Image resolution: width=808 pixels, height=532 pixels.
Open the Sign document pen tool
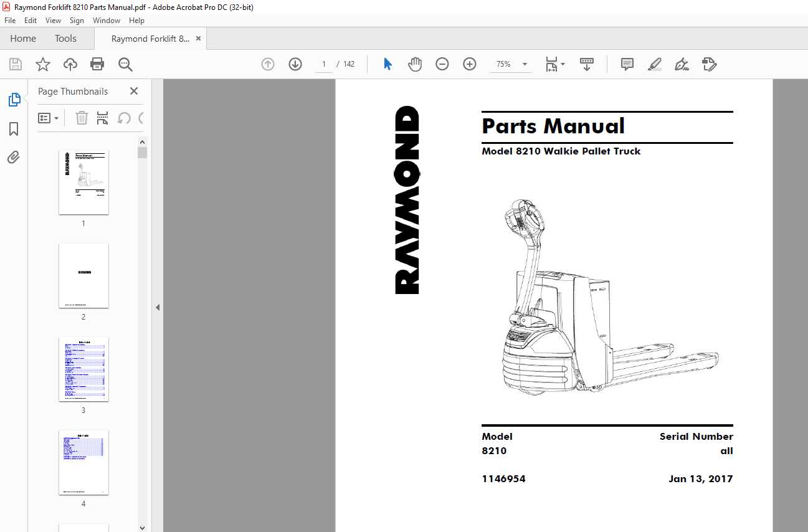tap(682, 64)
